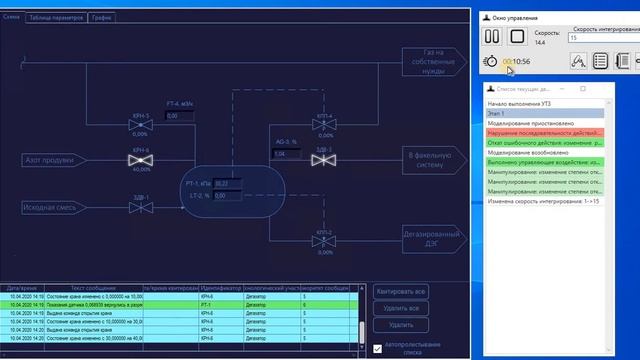Image resolution: width=640 pixels, height=360 pixels.
Task: Select the КЛП-4 control valve symbol
Action: [324, 124]
